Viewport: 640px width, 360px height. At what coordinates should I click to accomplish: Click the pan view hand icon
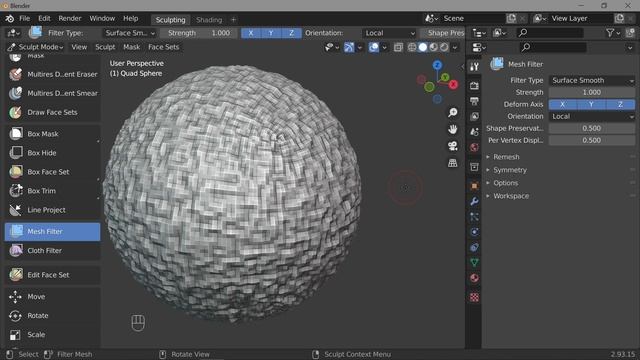point(453,129)
